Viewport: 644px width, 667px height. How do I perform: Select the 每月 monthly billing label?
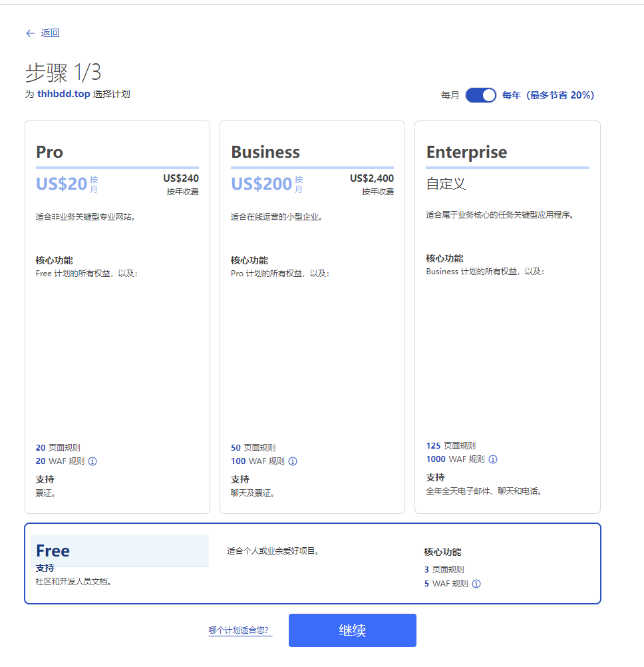(450, 95)
